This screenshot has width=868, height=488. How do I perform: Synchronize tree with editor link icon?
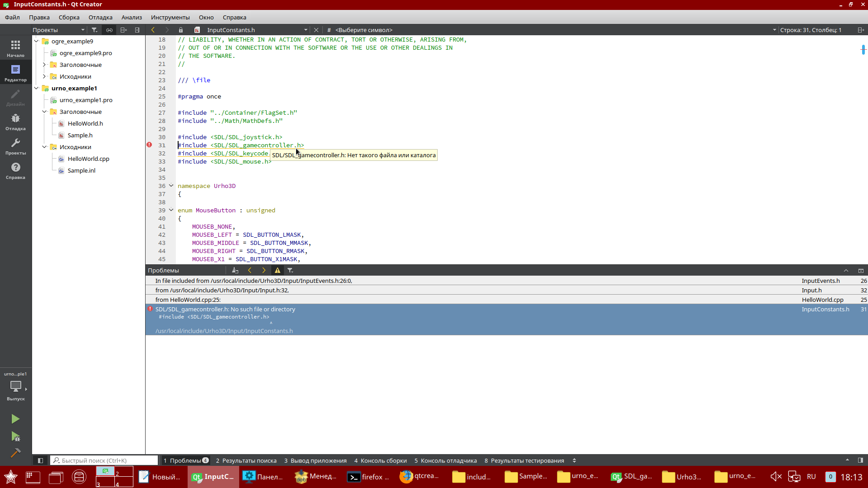pos(109,30)
